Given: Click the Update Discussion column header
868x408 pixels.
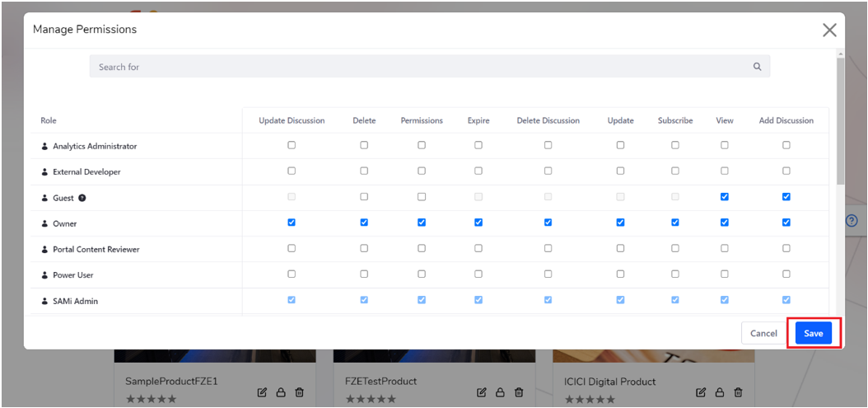Looking at the screenshot, I should (292, 120).
